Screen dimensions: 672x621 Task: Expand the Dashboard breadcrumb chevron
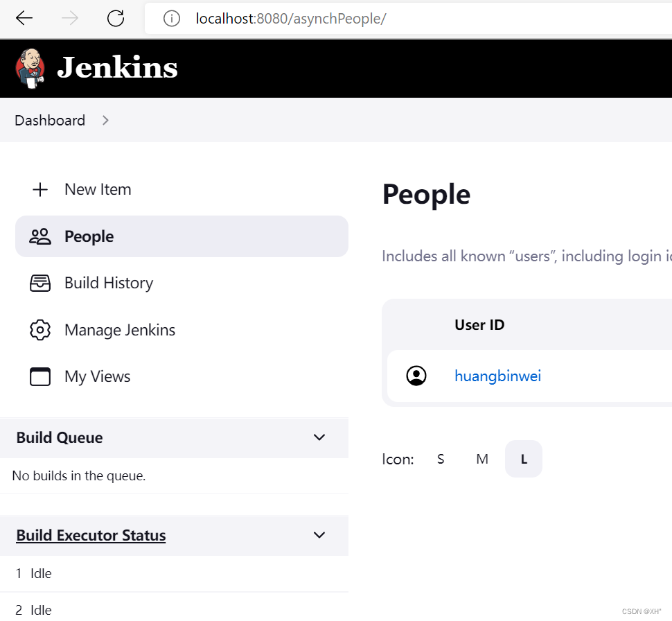pos(105,121)
